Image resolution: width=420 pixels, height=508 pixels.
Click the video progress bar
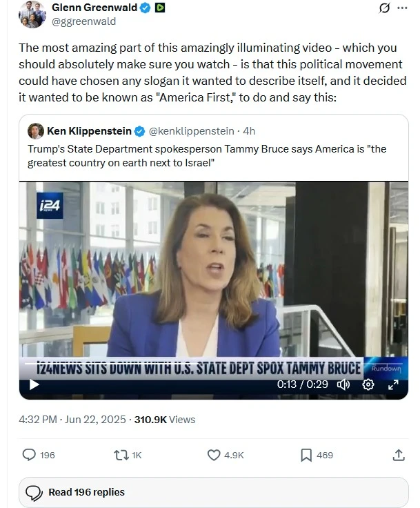[x=213, y=364]
